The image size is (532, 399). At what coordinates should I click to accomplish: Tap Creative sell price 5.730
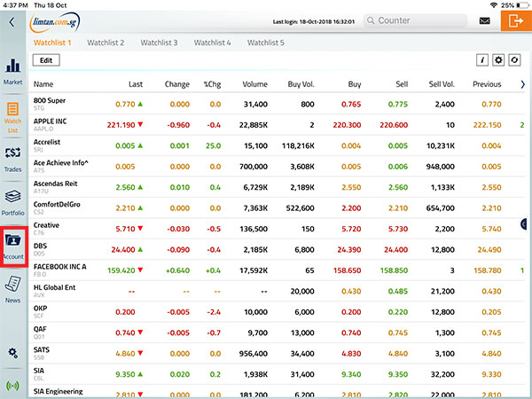click(x=398, y=229)
